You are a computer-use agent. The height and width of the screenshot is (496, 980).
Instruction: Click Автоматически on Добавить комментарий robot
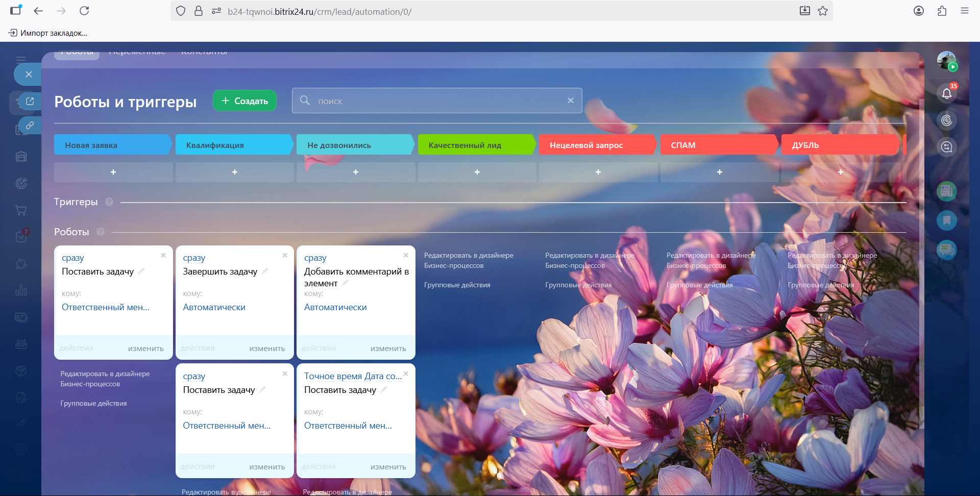[x=335, y=307]
